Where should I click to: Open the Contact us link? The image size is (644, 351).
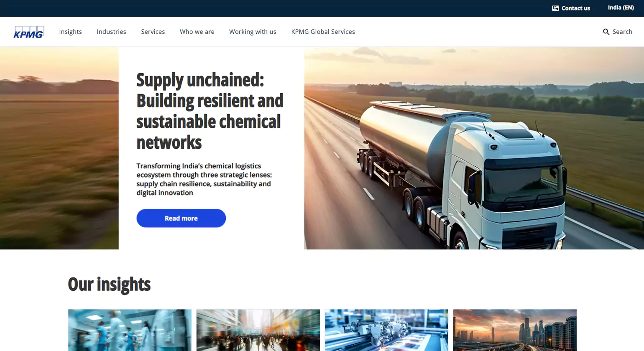coord(571,8)
